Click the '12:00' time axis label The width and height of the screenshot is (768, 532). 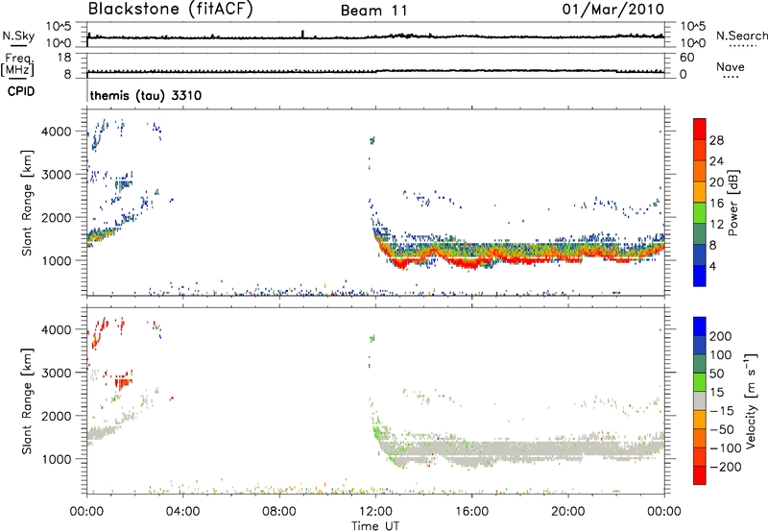(375, 512)
